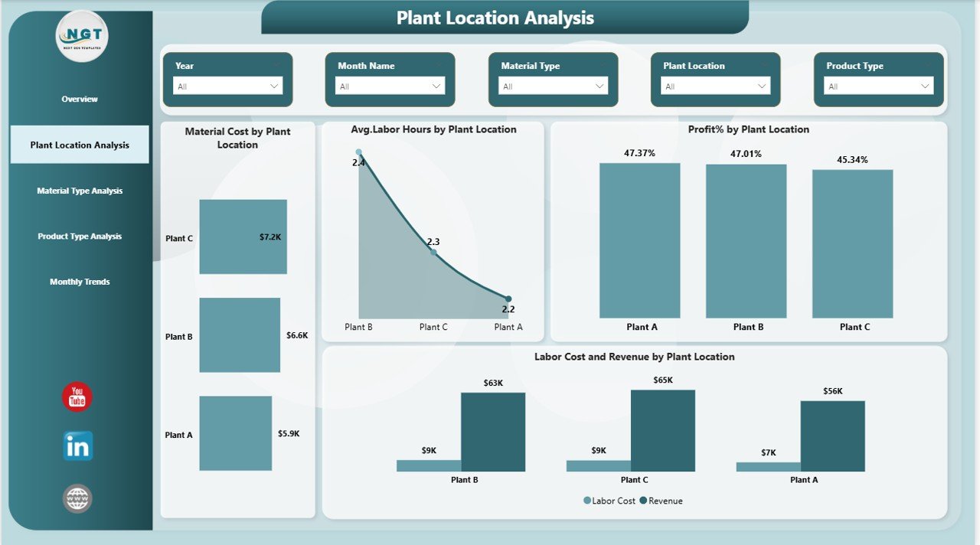The height and width of the screenshot is (545, 980).
Task: Click the NGT logo in the sidebar
Action: 80,35
